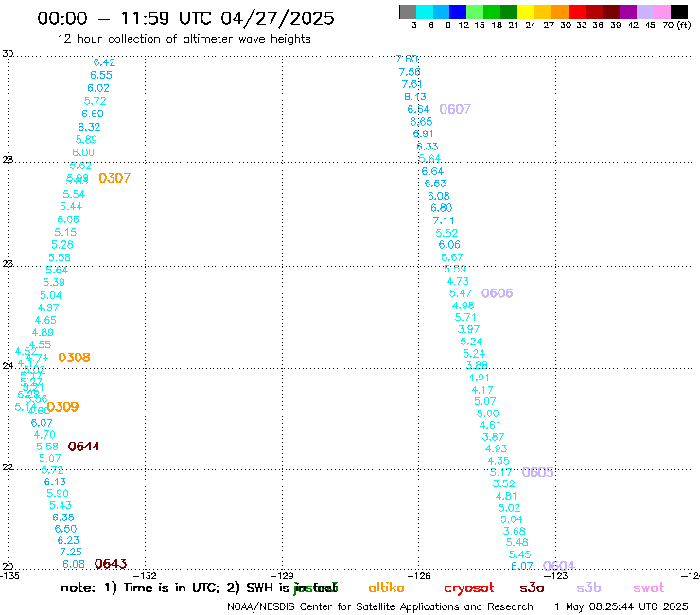Click the s3a time stamp 0644
Screen dimensions: 700x615
click(x=84, y=447)
